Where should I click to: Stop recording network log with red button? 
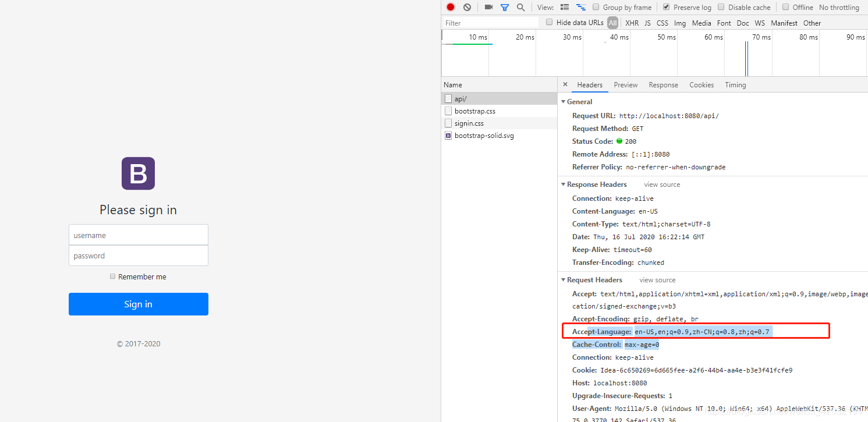coord(451,7)
